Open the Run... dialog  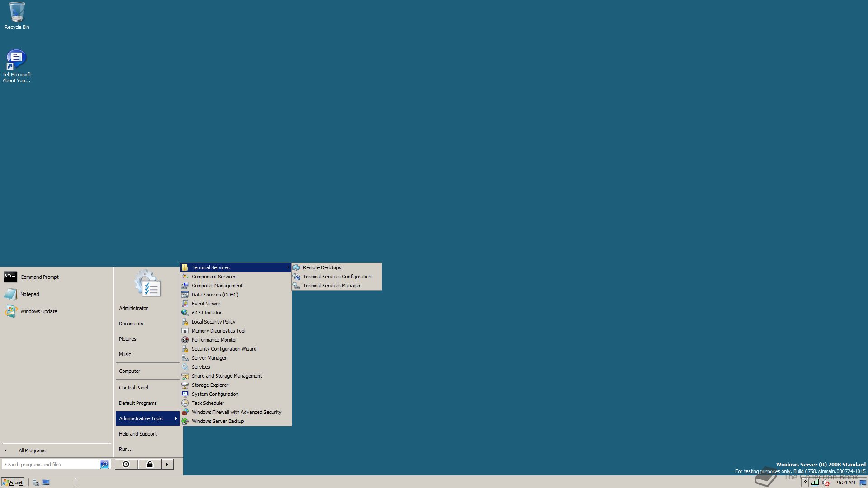click(x=126, y=449)
